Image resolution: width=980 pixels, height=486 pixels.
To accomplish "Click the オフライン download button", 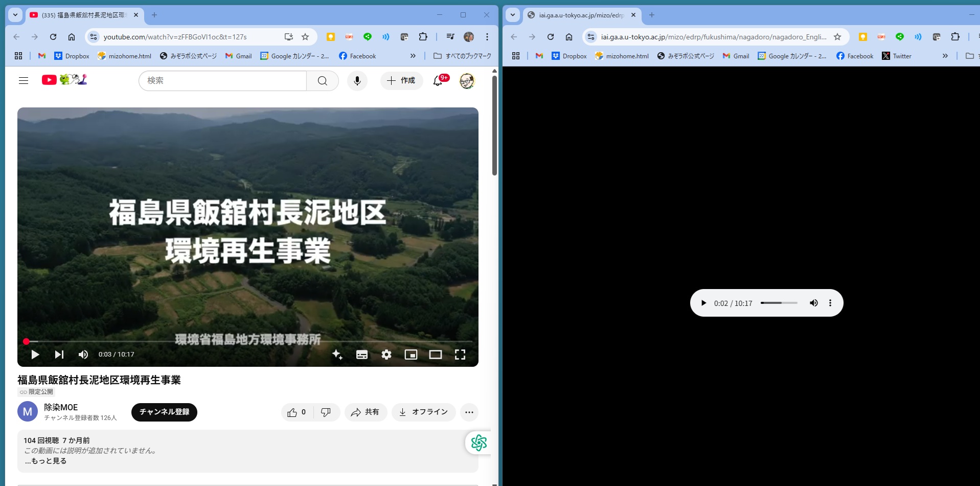I will [423, 412].
